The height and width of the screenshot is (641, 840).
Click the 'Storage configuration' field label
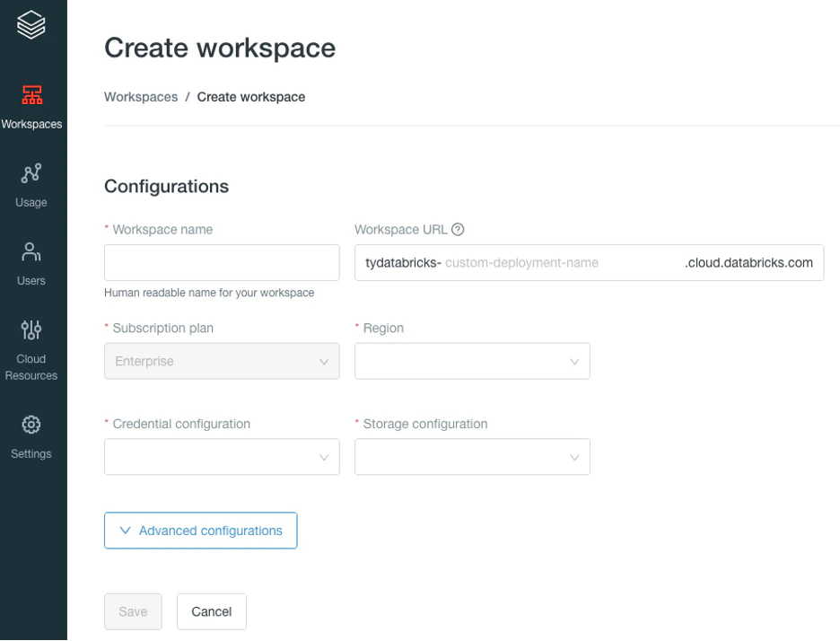pyautogui.click(x=425, y=424)
